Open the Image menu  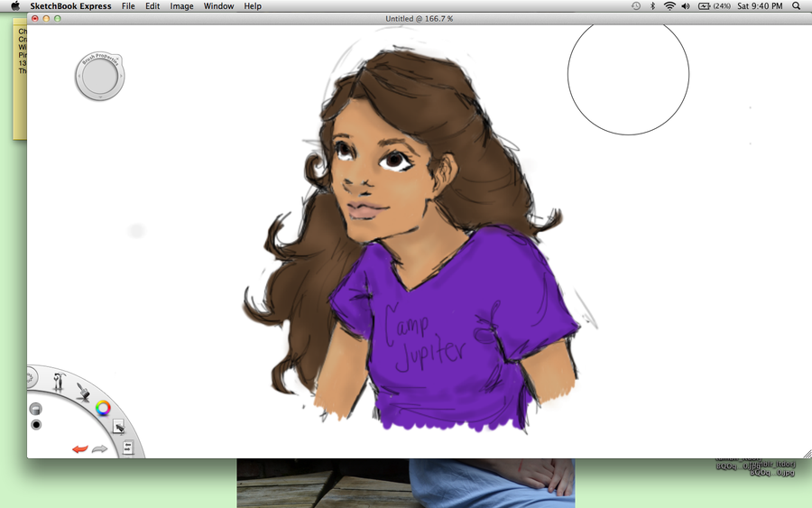[181, 6]
